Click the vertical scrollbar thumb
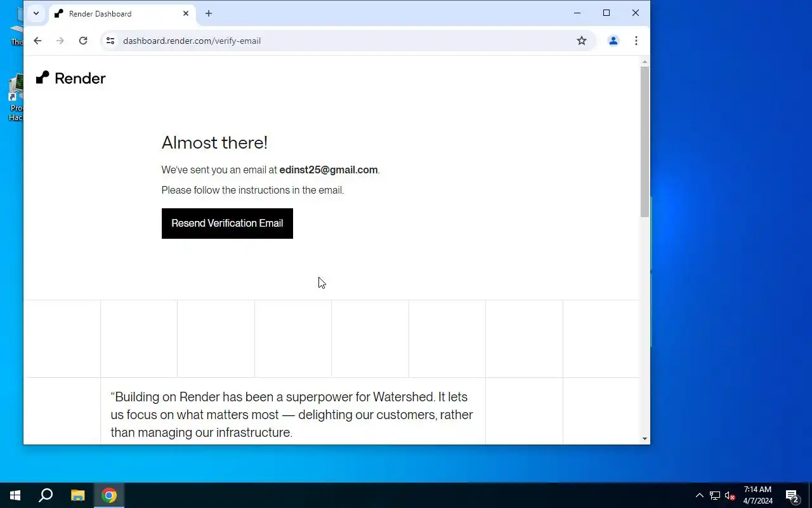The height and width of the screenshot is (508, 812). [x=645, y=142]
